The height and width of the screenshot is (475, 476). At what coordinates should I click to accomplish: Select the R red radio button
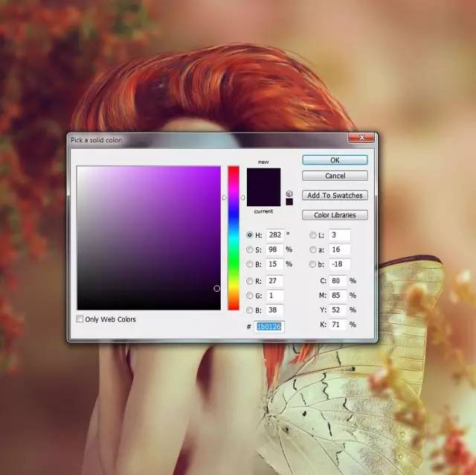point(249,281)
